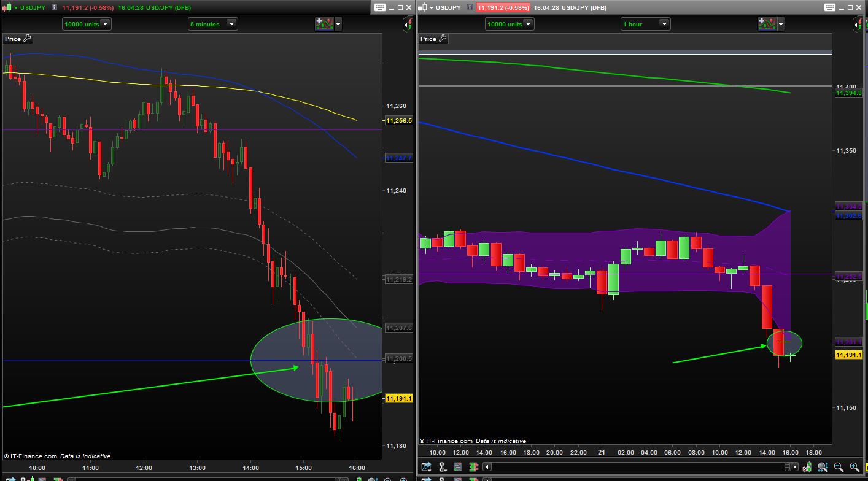Screen dimensions: 868x481
Task: Show instrument info in 5 minutes chart header
Action: point(54,7)
